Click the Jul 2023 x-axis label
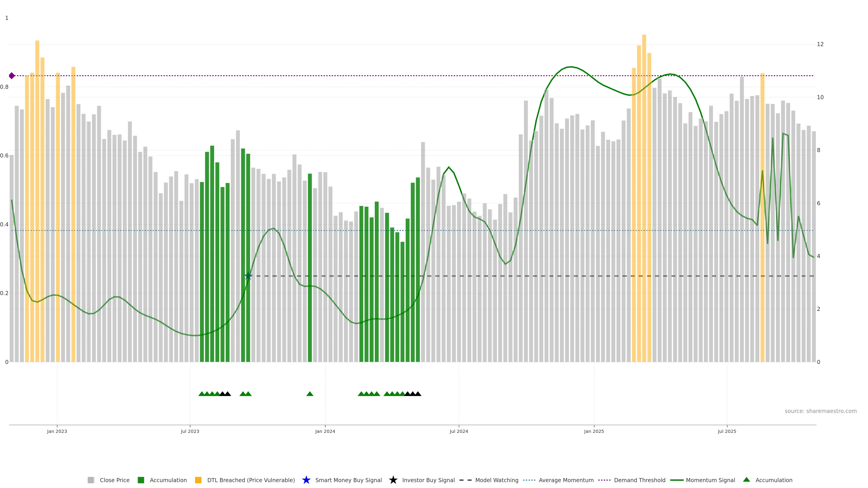 [x=190, y=431]
